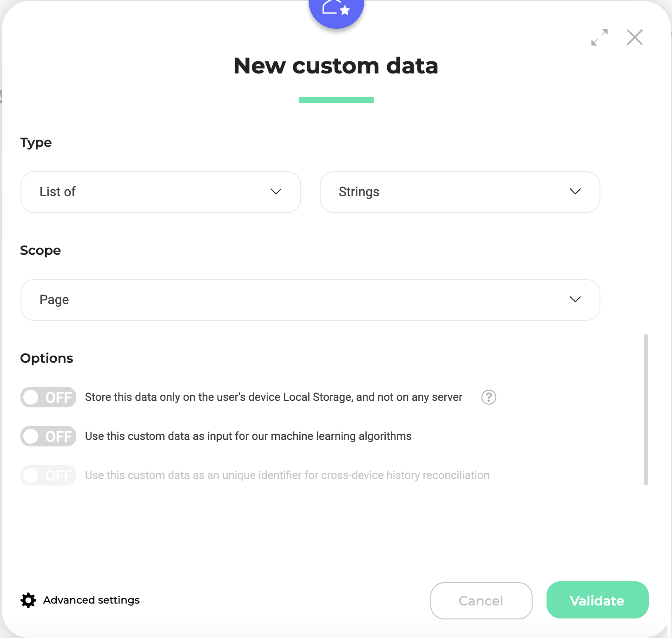Expand the dialog to full screen
This screenshot has height=638, width=672.
pyautogui.click(x=600, y=37)
